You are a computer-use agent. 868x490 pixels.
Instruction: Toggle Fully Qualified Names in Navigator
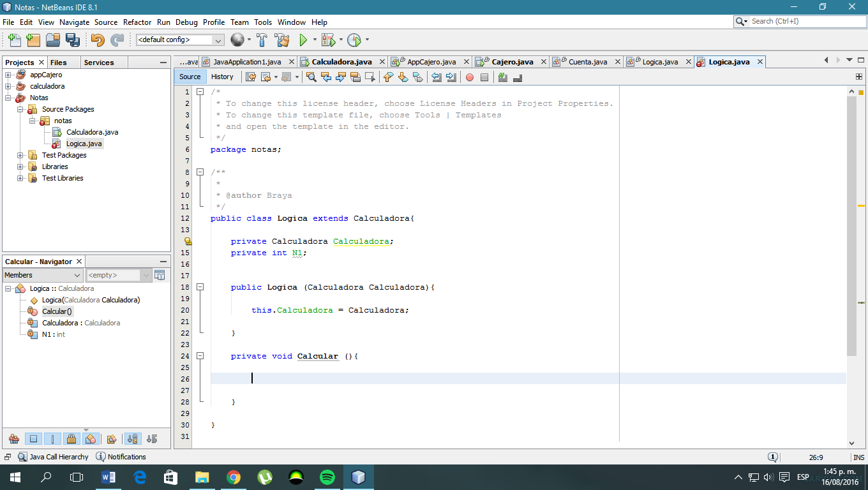(112, 439)
